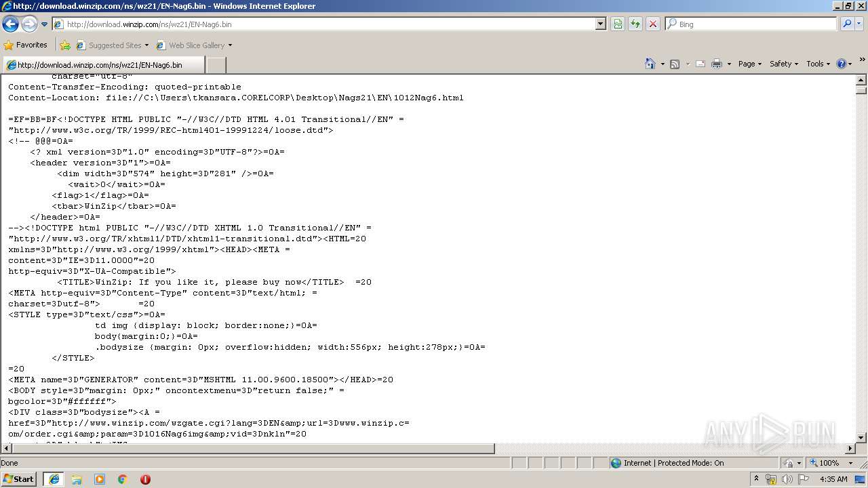This screenshot has width=868, height=488.
Task: Open the Tools menu
Action: coord(818,64)
